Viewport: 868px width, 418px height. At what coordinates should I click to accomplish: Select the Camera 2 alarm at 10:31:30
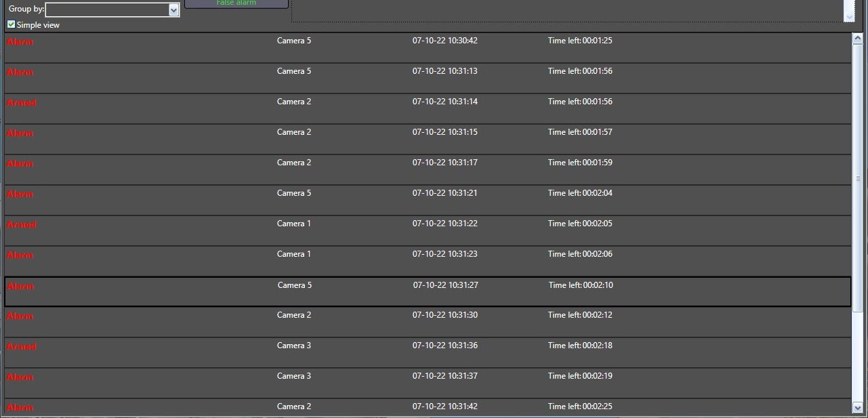pos(428,322)
